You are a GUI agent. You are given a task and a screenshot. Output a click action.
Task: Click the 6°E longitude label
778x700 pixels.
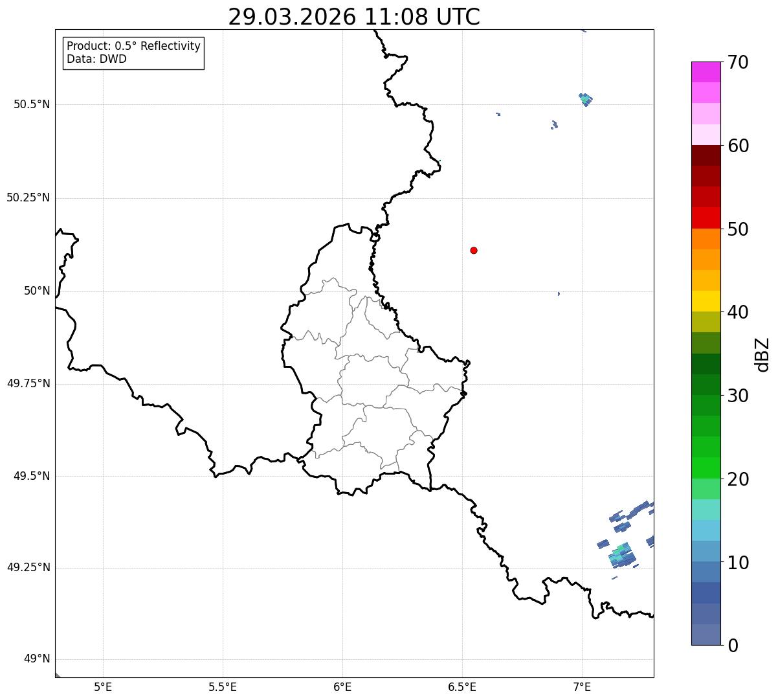pos(342,687)
